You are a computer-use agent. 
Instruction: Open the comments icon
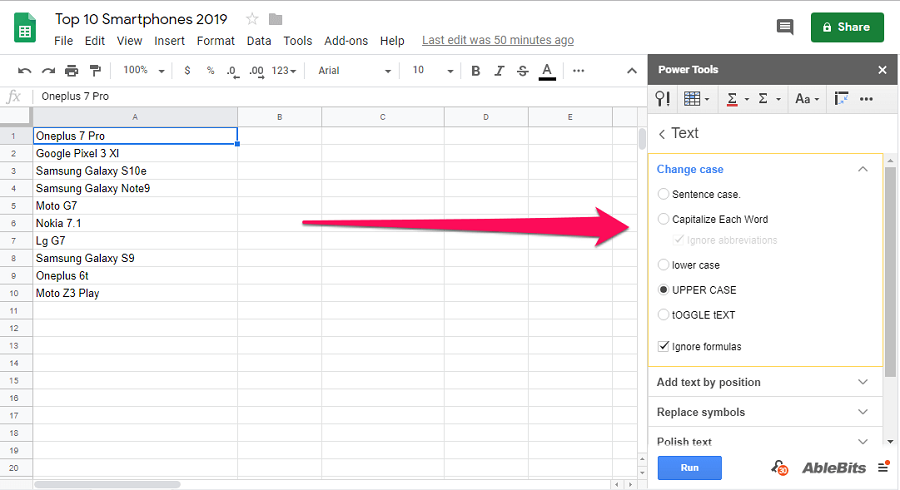(785, 26)
